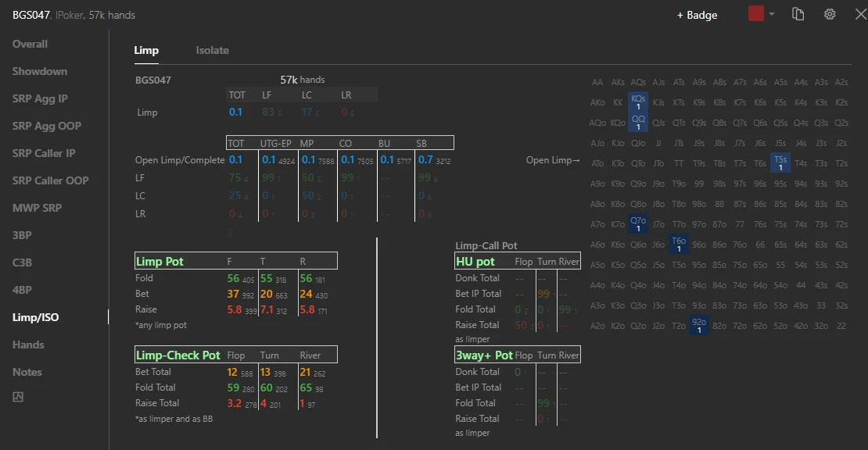Image resolution: width=868 pixels, height=450 pixels.
Task: Go to the Showdown sidebar section
Action: pyautogui.click(x=40, y=71)
